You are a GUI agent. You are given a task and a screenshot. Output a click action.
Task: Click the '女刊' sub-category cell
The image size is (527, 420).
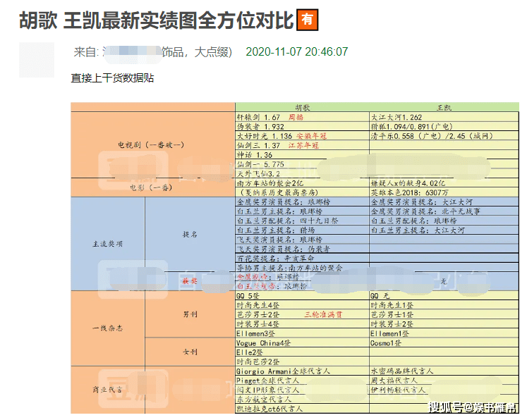coord(190,352)
